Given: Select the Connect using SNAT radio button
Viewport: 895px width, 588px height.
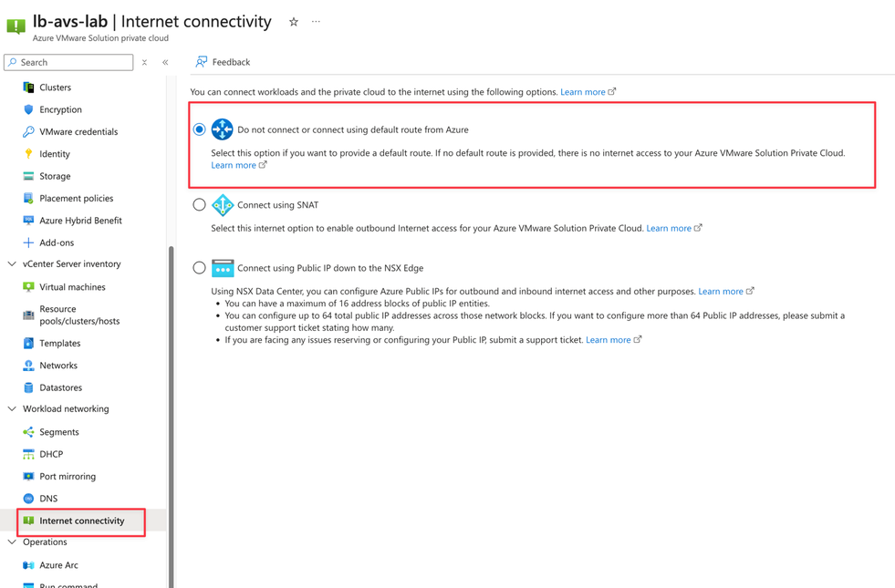Looking at the screenshot, I should tap(199, 205).
